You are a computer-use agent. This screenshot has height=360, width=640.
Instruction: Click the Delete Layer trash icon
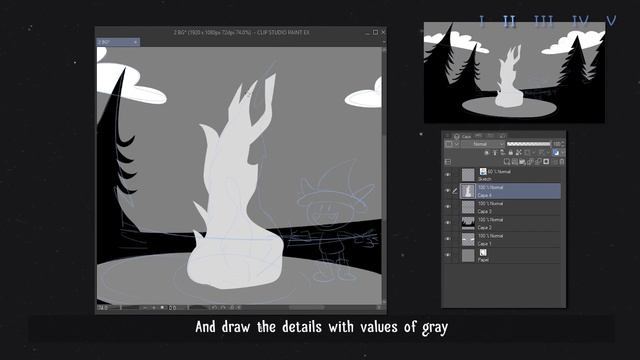click(x=562, y=162)
